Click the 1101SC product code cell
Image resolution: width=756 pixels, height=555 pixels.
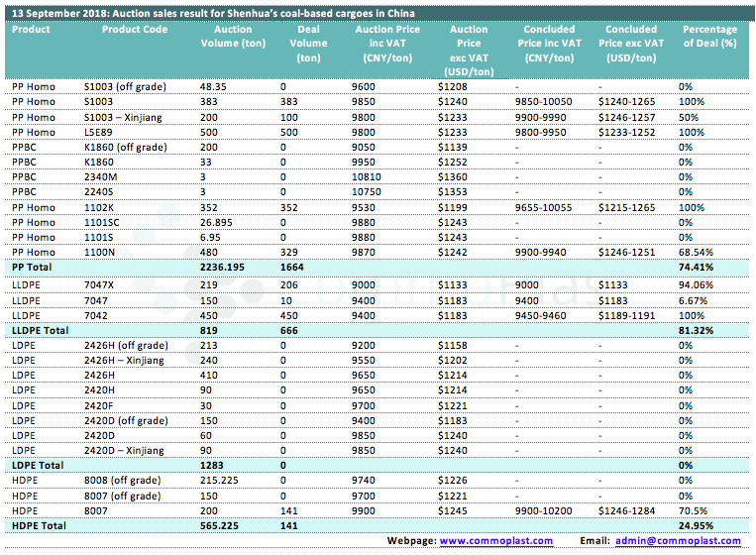[x=101, y=223]
